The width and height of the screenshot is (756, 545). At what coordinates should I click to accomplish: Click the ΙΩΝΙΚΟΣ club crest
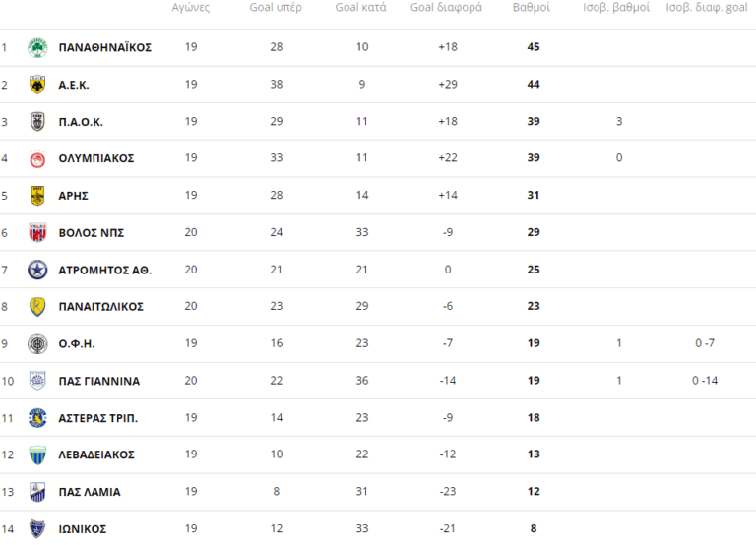coord(37,529)
